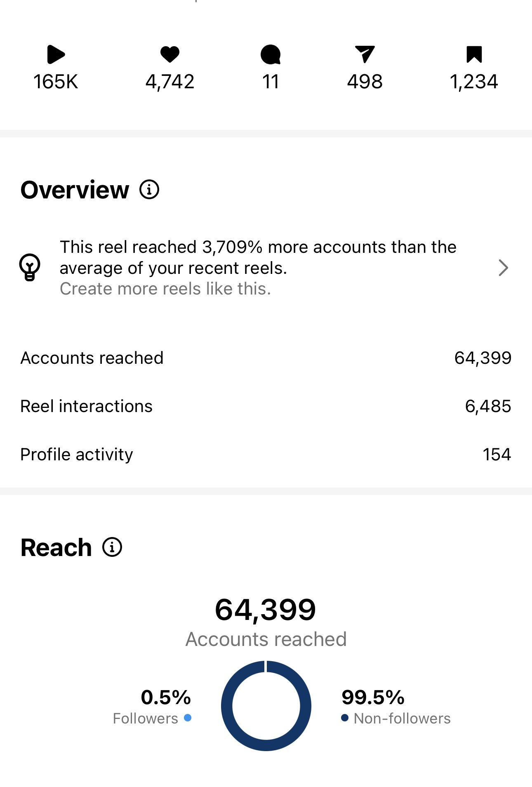Open the Accounts reached row

point(266,358)
